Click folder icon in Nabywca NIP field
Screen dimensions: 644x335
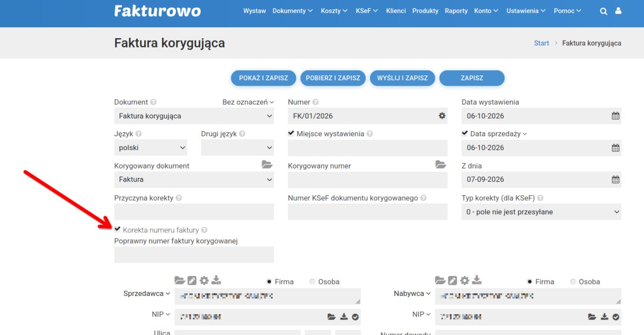[592, 317]
